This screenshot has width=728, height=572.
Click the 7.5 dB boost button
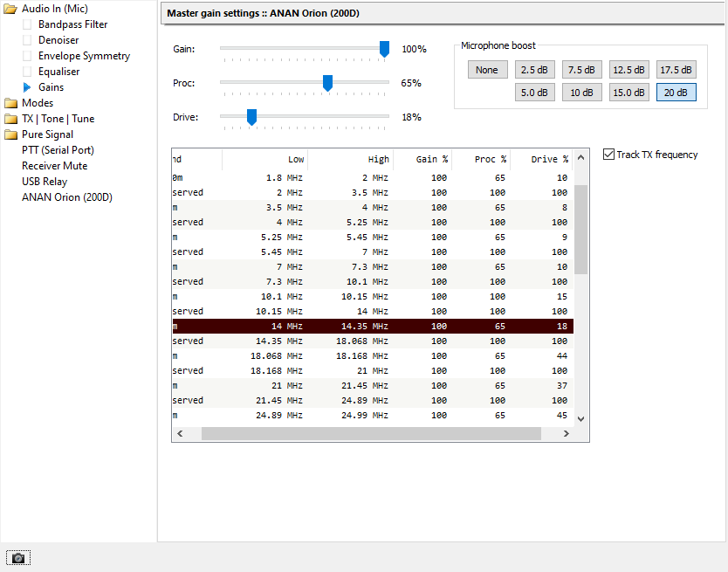[581, 70]
